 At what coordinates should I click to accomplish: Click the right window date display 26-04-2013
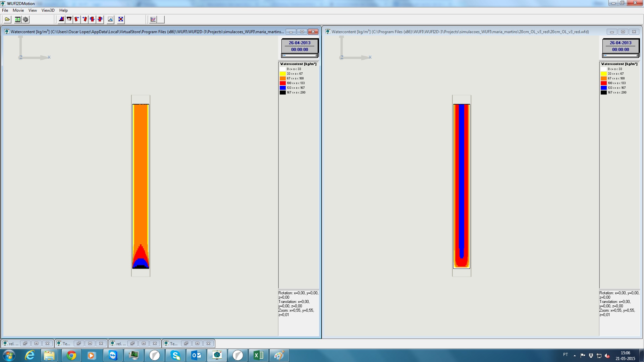(621, 43)
